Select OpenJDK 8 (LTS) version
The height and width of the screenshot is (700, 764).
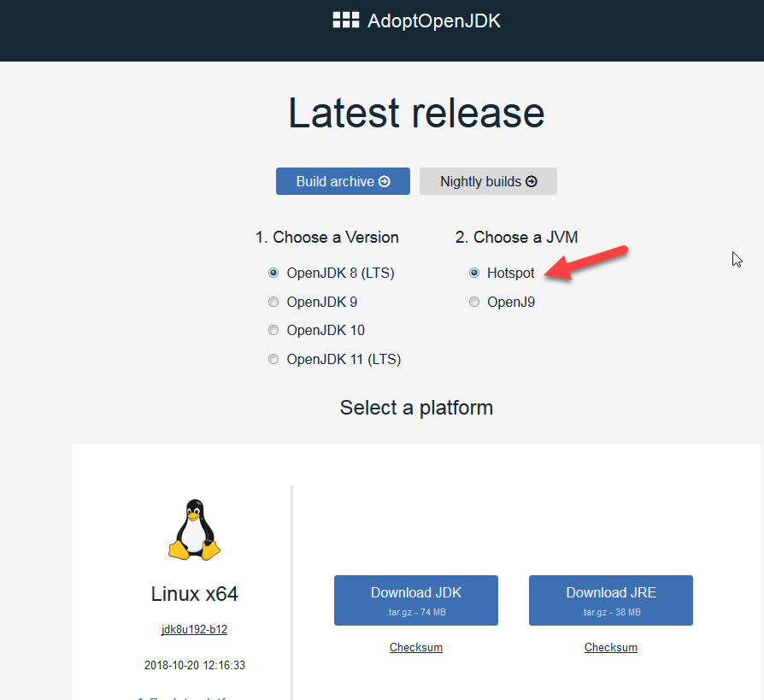tap(273, 273)
